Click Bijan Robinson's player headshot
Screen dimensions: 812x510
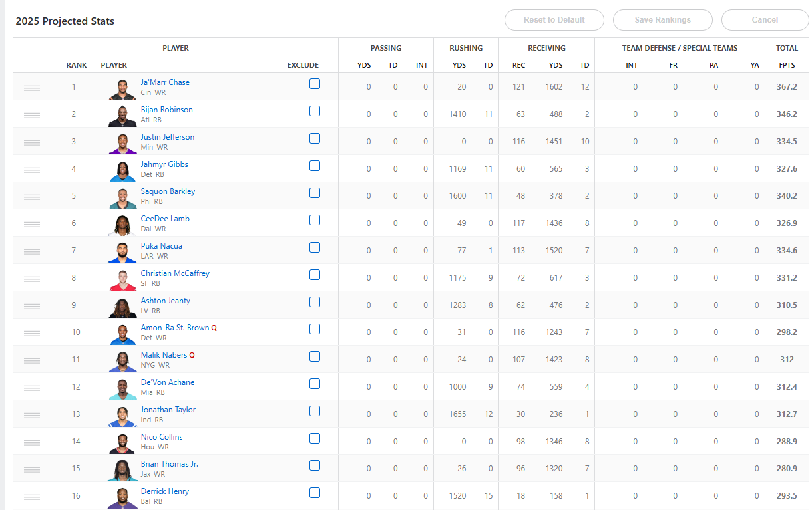tap(122, 116)
